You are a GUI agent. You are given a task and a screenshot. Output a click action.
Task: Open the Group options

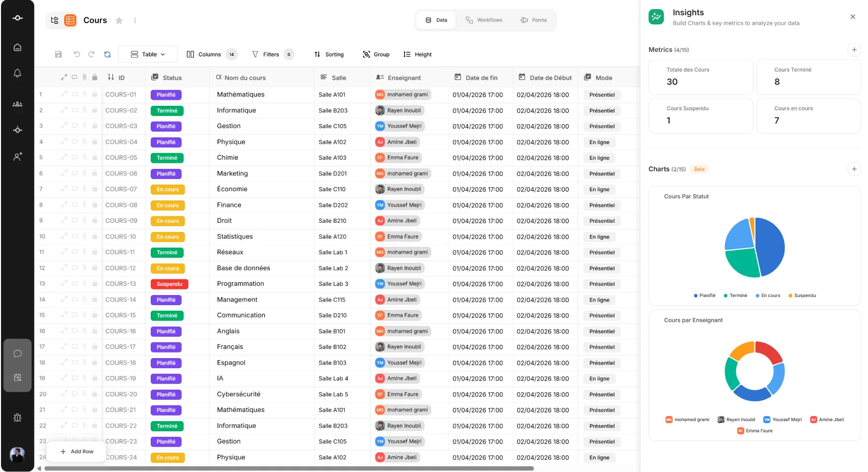(x=376, y=54)
